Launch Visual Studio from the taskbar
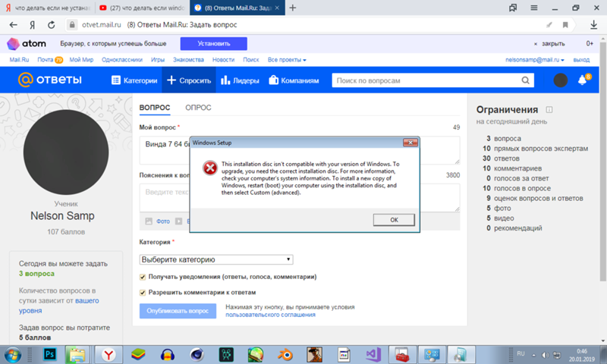The width and height of the screenshot is (607, 364). [x=373, y=354]
